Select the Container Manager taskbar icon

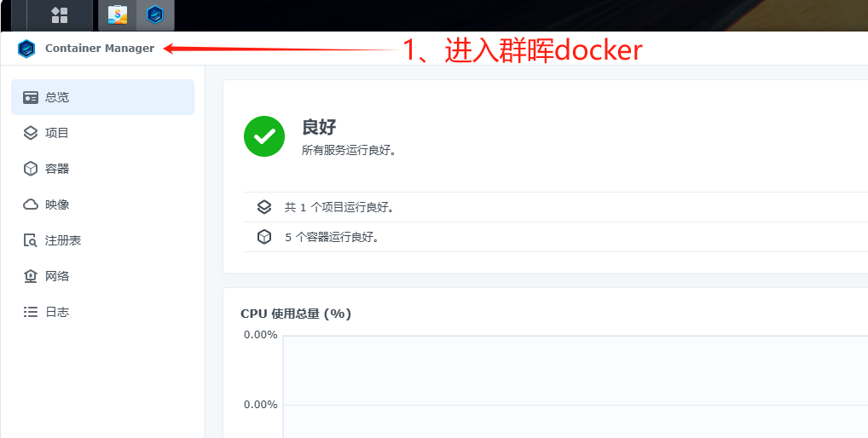click(155, 15)
